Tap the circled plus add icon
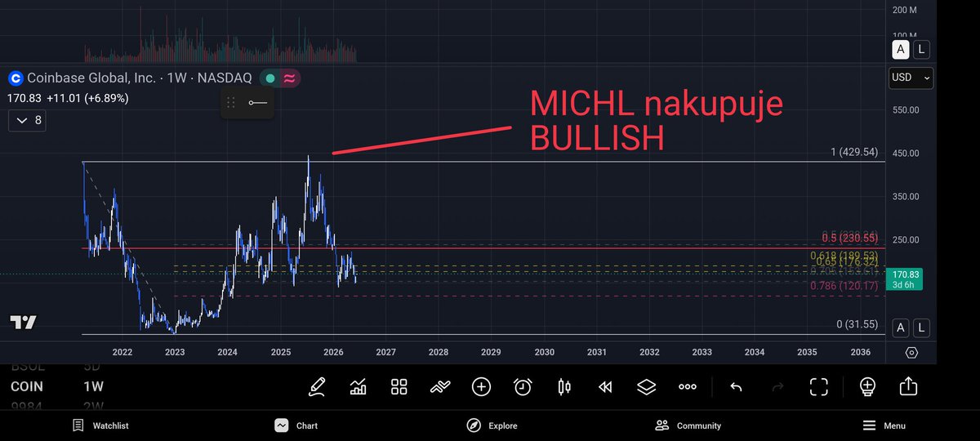The height and width of the screenshot is (441, 980). (x=482, y=386)
